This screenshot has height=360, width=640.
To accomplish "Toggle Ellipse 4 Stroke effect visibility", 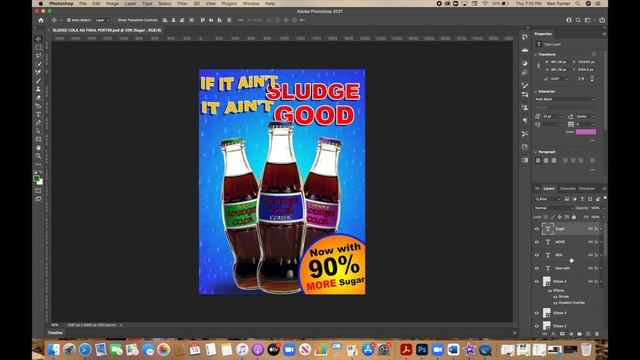I will 555,297.
